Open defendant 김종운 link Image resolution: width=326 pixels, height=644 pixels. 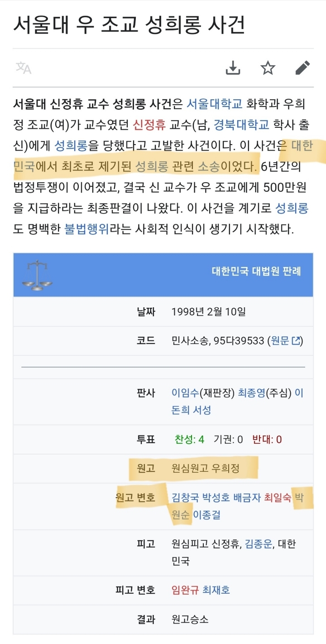[259, 544]
